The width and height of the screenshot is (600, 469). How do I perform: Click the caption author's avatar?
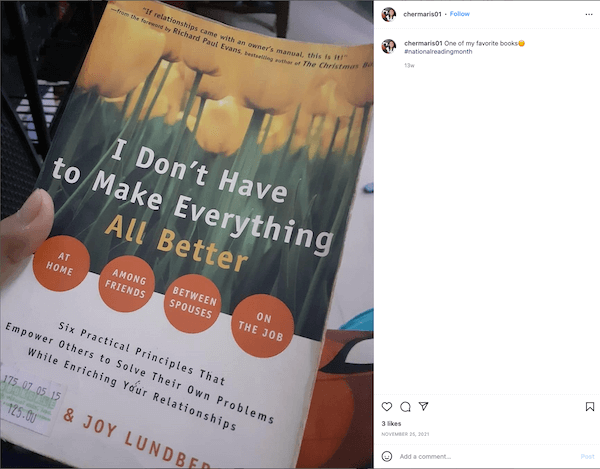coord(389,46)
